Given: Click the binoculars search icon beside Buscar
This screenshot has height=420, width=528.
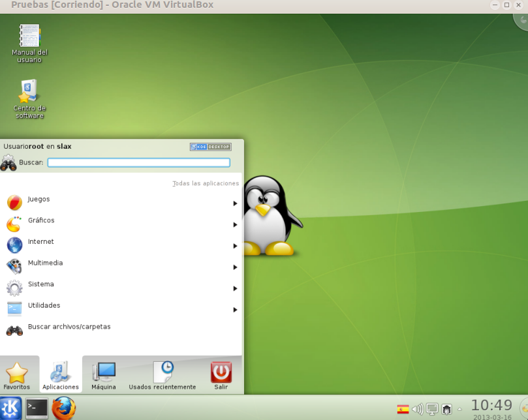Looking at the screenshot, I should (9, 162).
